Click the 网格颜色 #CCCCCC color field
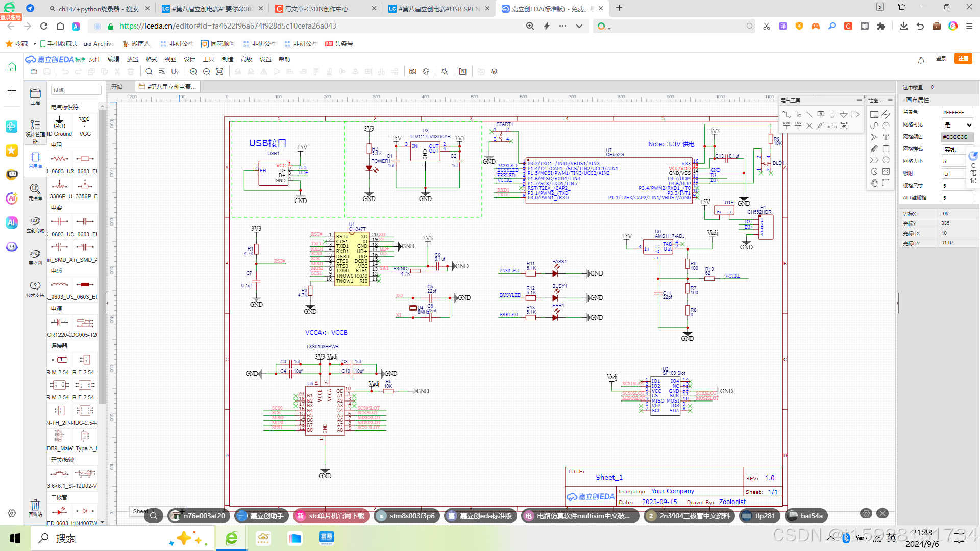 pos(957,137)
